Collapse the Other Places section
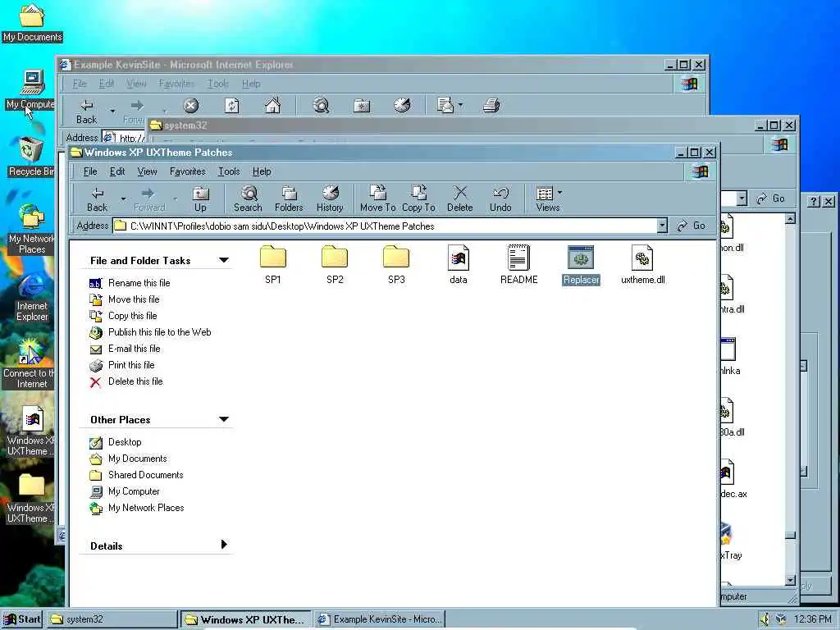Screen dimensions: 840x630 click(224, 419)
